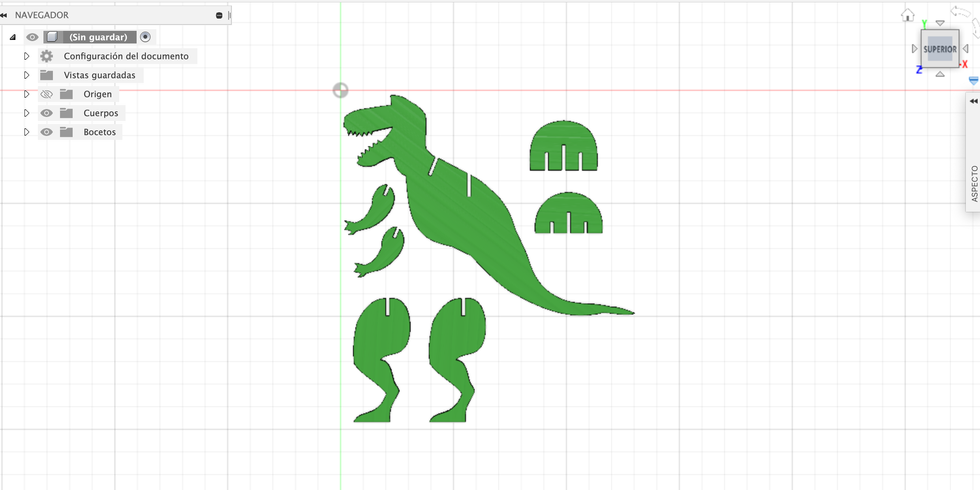Click the ViewCube home view icon
The height and width of the screenshot is (490, 980).
tap(907, 15)
